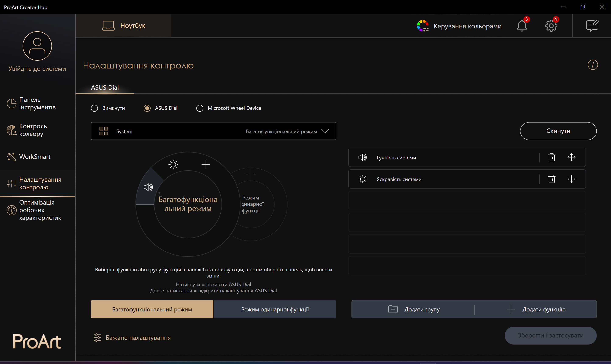Delete the Гучність системи function

(552, 158)
